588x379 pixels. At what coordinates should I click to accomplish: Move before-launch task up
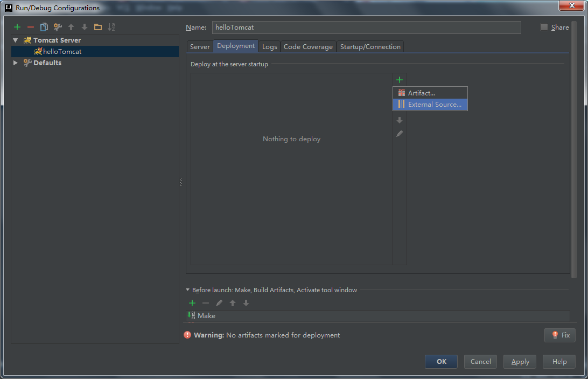tap(233, 303)
